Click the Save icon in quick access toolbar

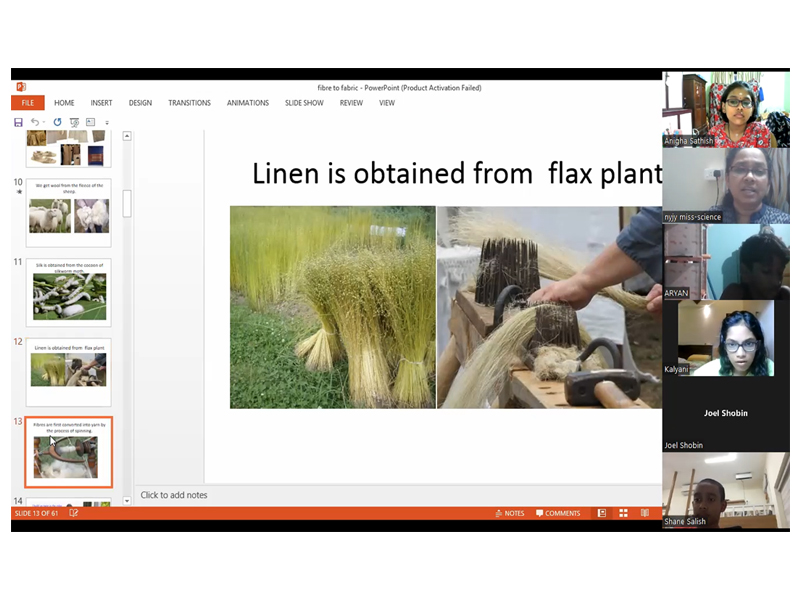click(18, 122)
